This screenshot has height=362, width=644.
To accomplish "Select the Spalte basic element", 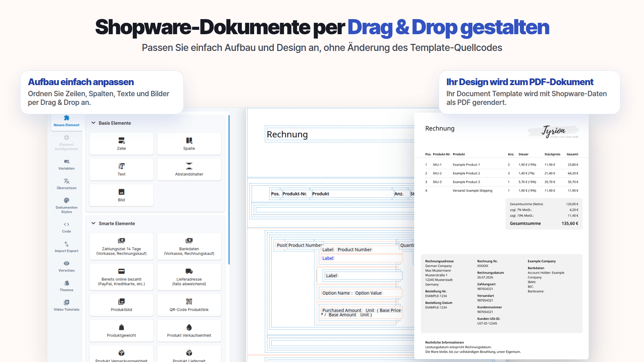I will tap(189, 144).
